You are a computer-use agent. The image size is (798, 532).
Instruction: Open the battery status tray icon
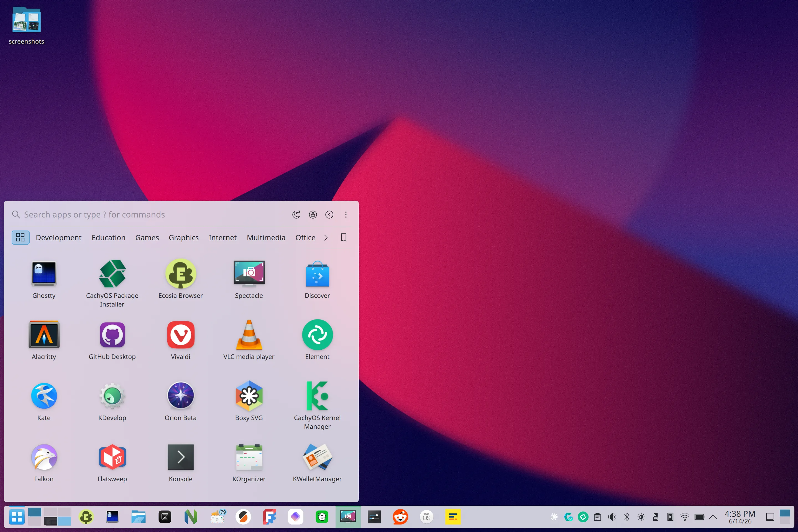pos(699,517)
